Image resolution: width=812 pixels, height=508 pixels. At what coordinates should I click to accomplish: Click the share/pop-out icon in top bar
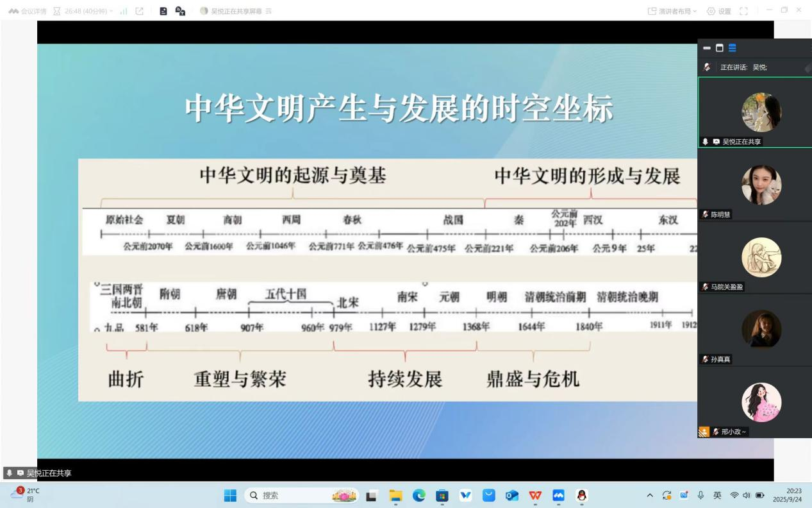click(140, 11)
